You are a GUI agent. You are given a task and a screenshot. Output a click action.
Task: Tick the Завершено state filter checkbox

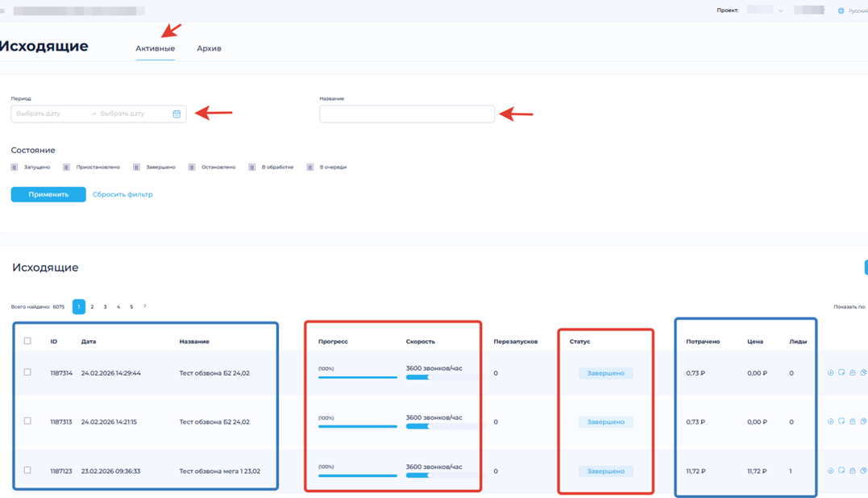[136, 168]
